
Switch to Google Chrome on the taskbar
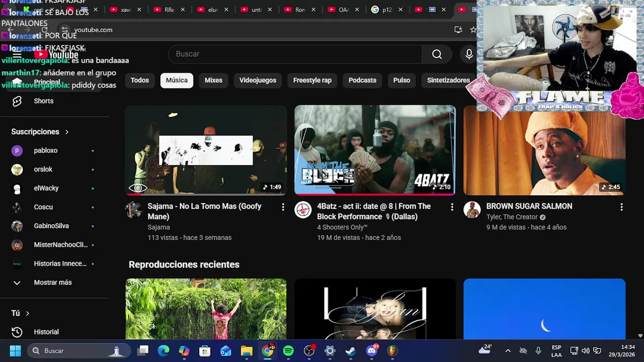click(x=268, y=350)
